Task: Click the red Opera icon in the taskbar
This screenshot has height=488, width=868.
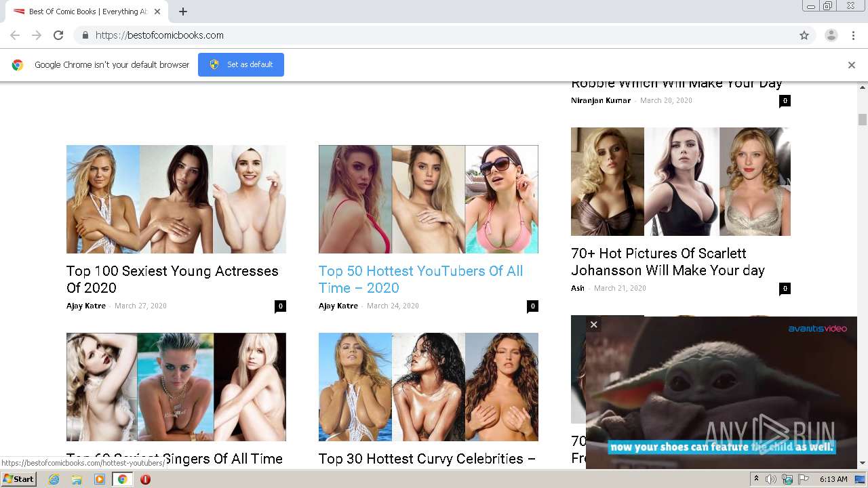Action: (x=145, y=479)
